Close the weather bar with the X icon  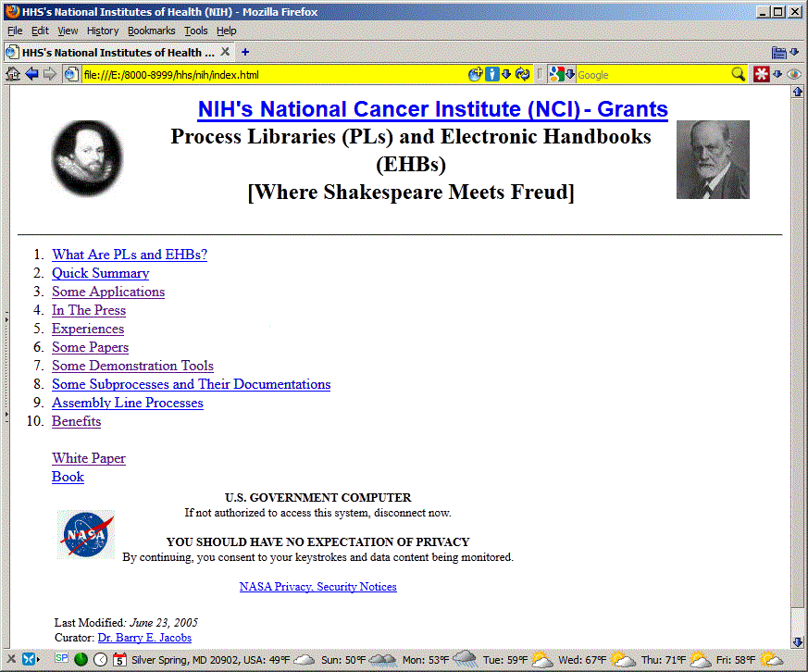[11, 659]
